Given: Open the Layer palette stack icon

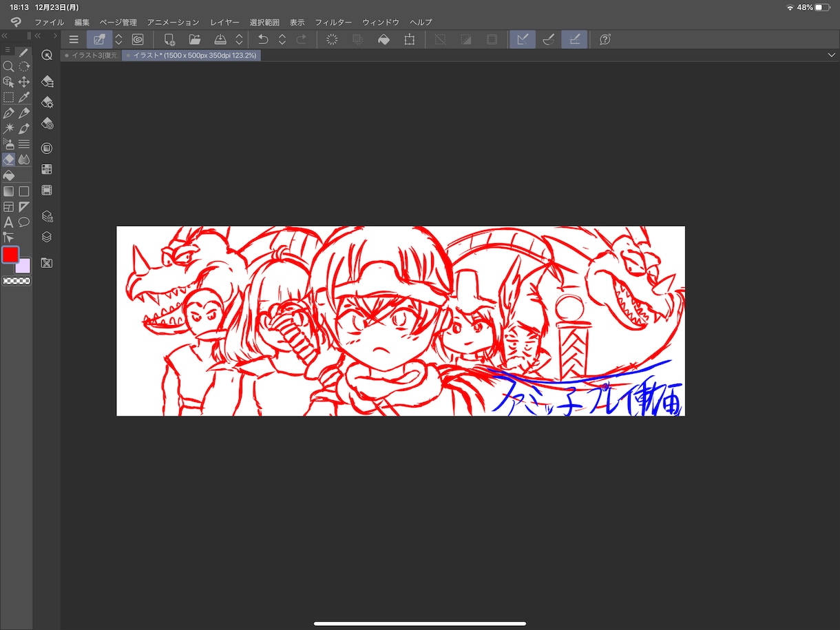Looking at the screenshot, I should pos(47,237).
